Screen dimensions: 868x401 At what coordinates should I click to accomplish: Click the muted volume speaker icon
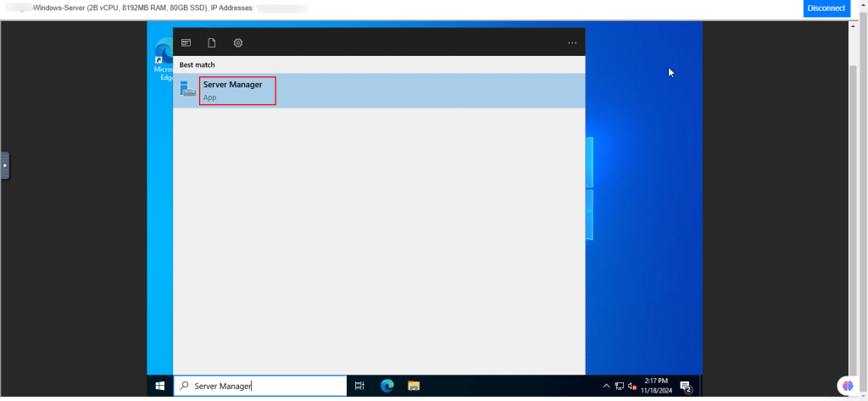pos(632,386)
